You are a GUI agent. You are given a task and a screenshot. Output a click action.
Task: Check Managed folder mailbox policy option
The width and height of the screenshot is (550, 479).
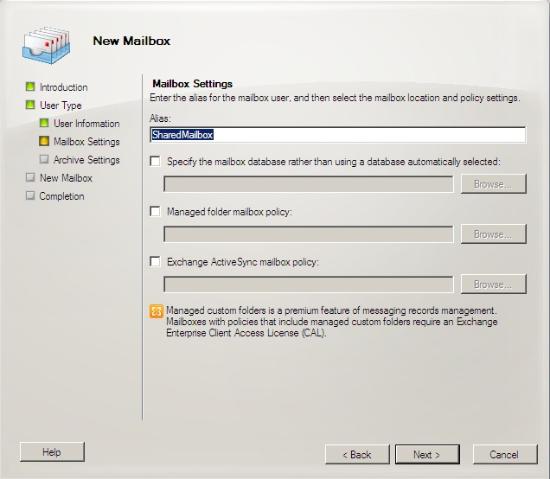tap(155, 211)
